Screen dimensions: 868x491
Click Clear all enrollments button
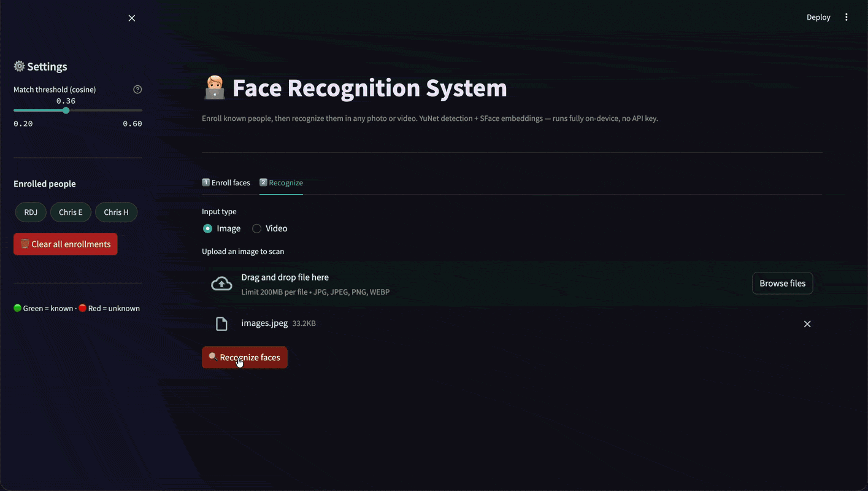(x=66, y=244)
